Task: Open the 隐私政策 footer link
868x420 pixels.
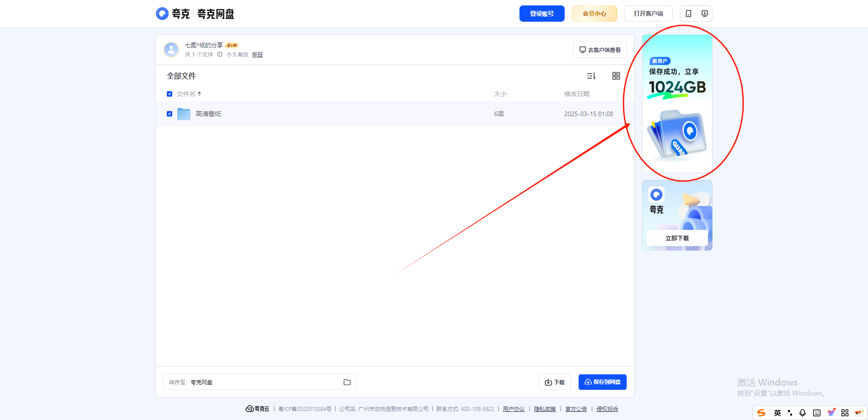Action: [545, 409]
